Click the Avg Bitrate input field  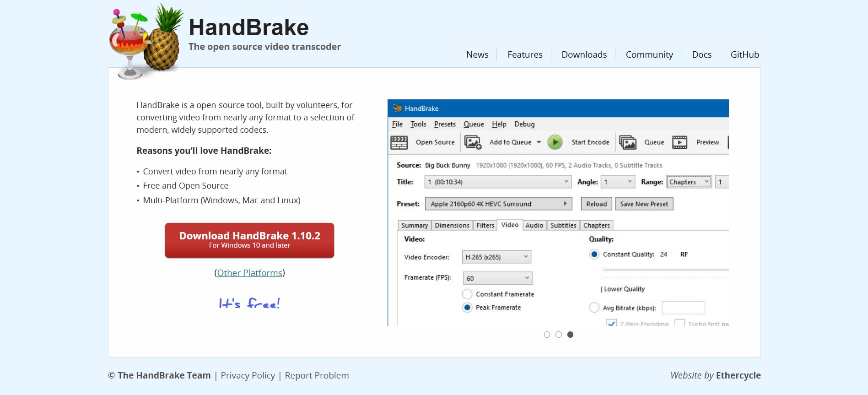pos(683,308)
